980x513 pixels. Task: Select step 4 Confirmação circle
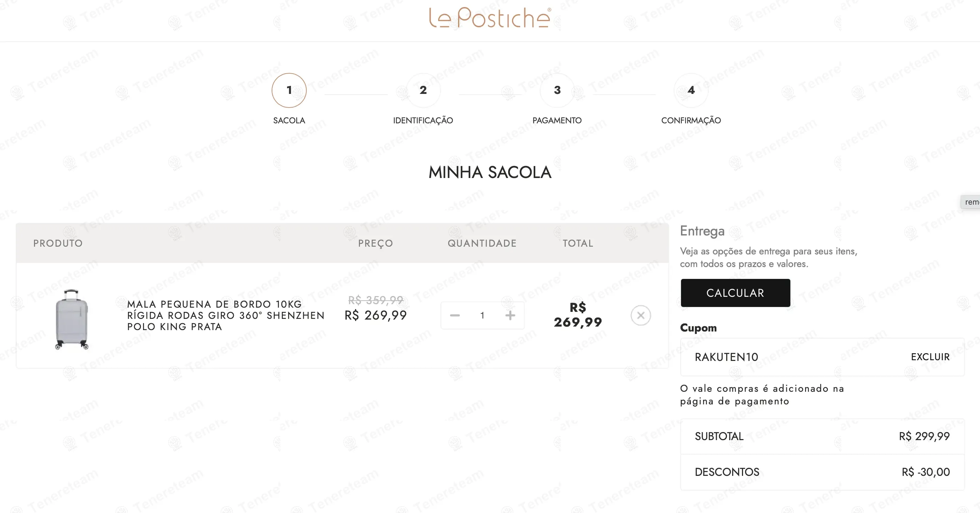tap(691, 90)
